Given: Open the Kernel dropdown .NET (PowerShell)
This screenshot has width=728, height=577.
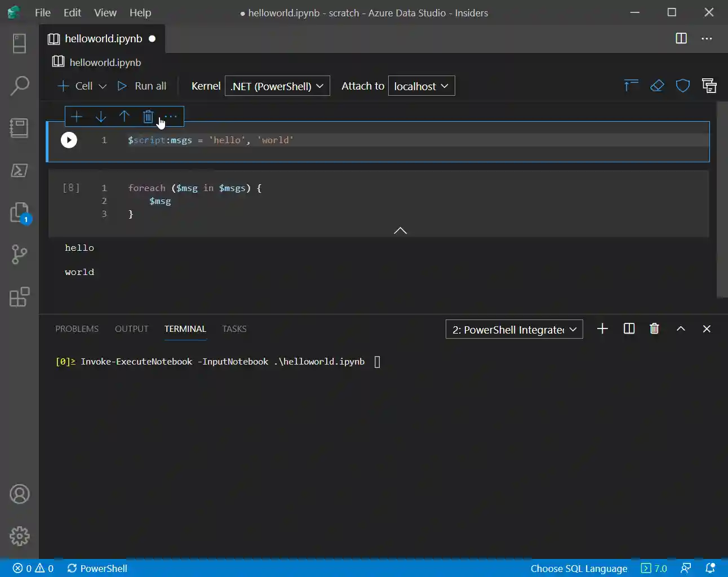Looking at the screenshot, I should pyautogui.click(x=277, y=86).
